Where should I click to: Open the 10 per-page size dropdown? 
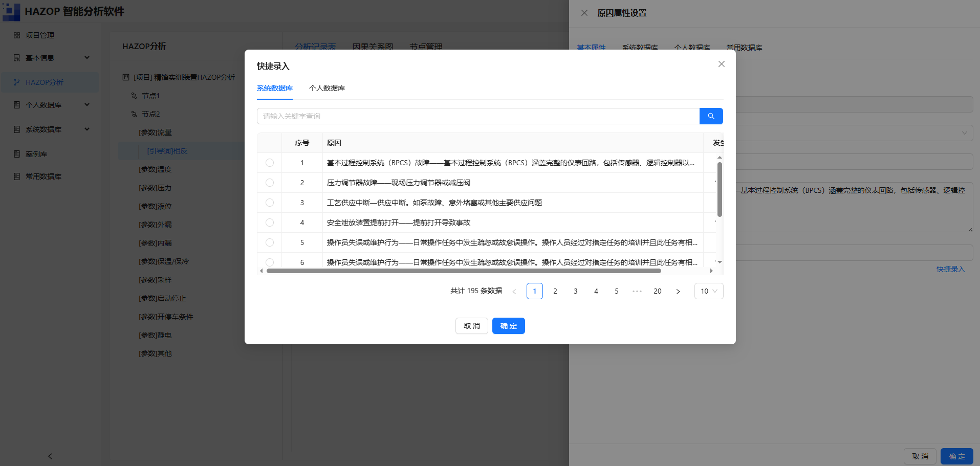[x=709, y=291]
